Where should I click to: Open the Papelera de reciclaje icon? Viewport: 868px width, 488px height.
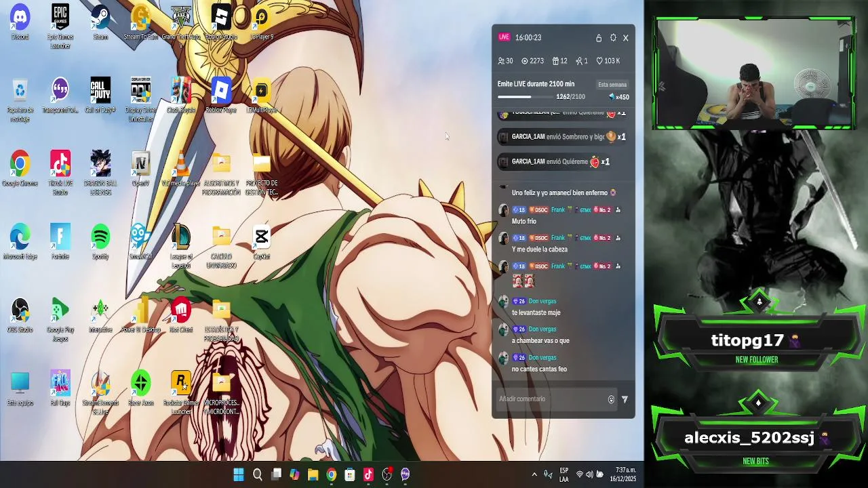tap(20, 100)
